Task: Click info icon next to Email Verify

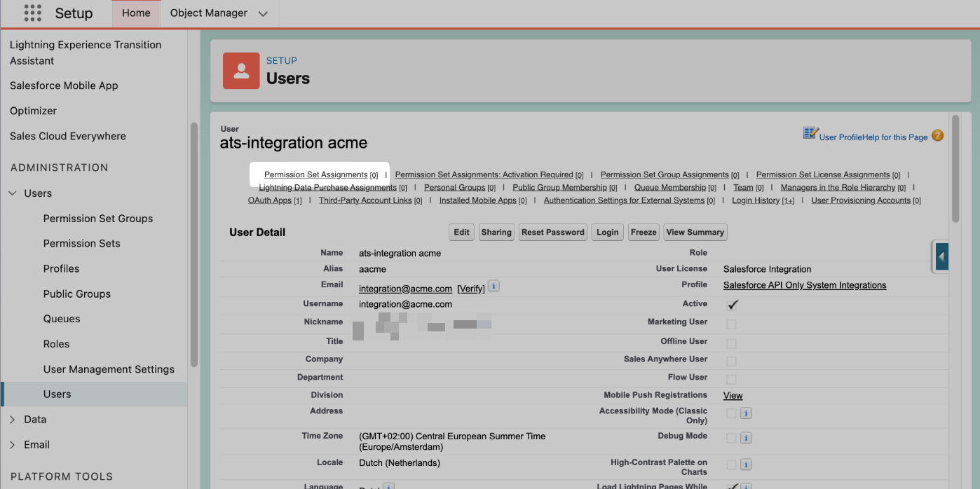Action: [x=494, y=286]
